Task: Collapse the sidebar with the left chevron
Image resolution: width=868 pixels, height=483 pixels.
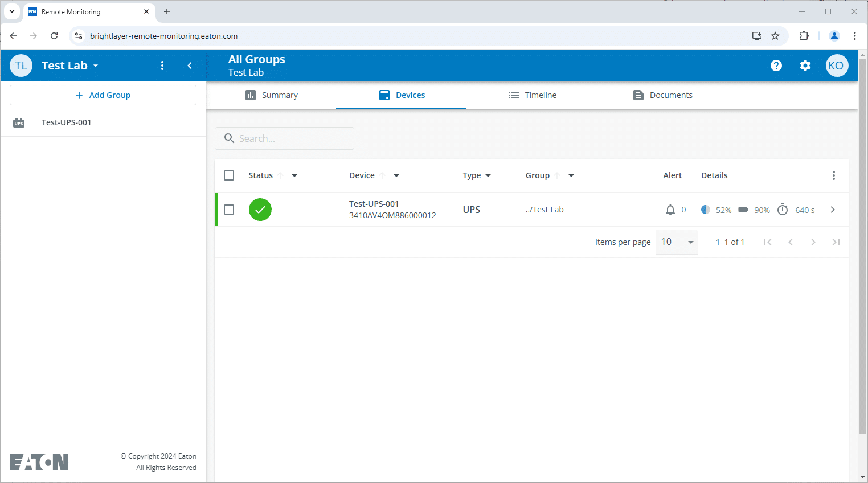Action: coord(190,66)
